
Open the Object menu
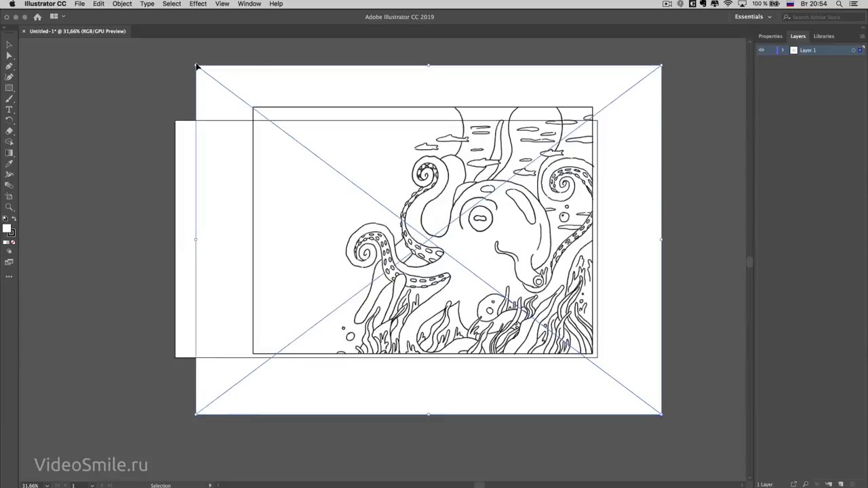122,4
